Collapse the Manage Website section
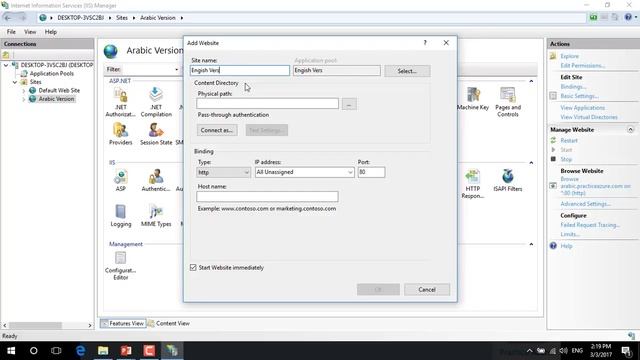The height and width of the screenshot is (360, 640). (630, 129)
